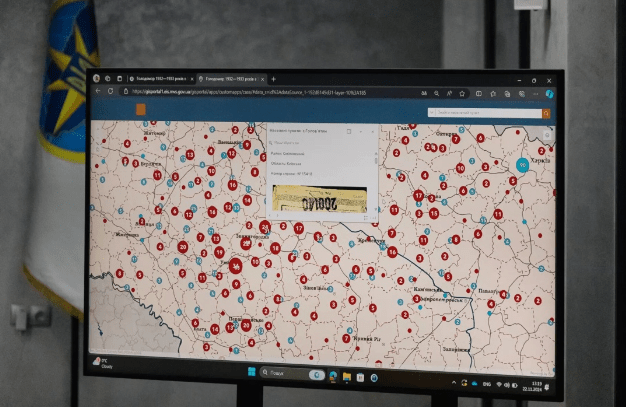Open the clock and date in the taskbar
This screenshot has height=407, width=626.
[x=533, y=386]
